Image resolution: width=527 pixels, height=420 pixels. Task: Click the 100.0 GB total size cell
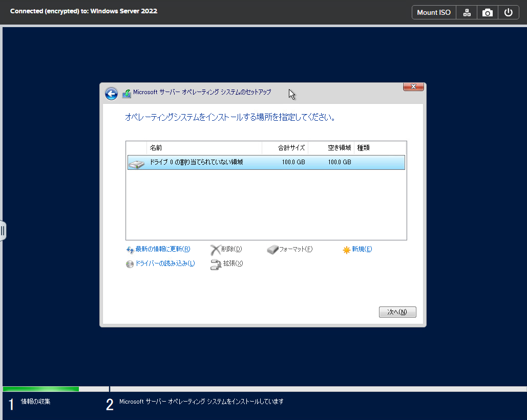[x=293, y=162]
